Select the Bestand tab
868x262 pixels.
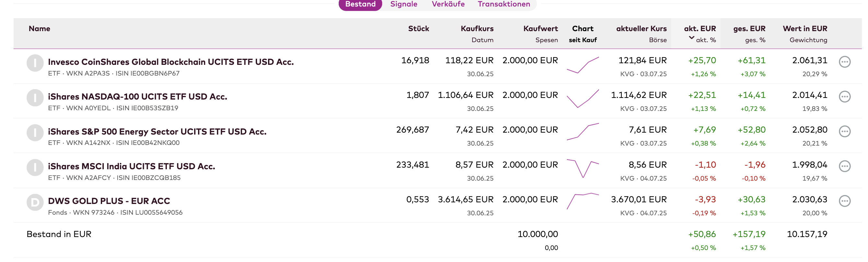point(360,4)
